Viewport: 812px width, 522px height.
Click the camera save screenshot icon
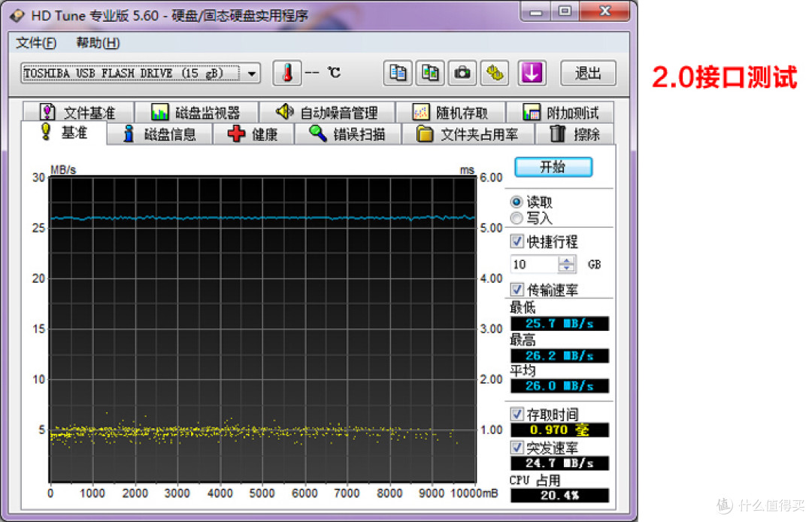(x=462, y=73)
